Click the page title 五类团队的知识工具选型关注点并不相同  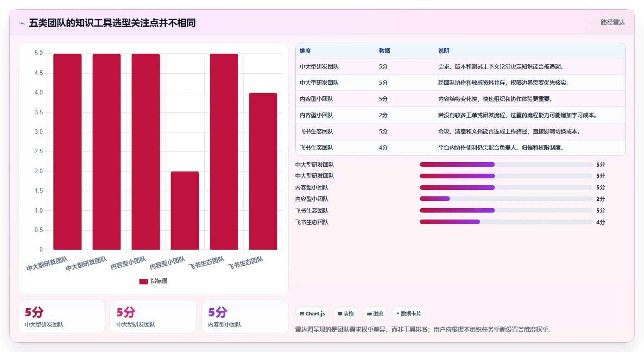pyautogui.click(x=112, y=23)
